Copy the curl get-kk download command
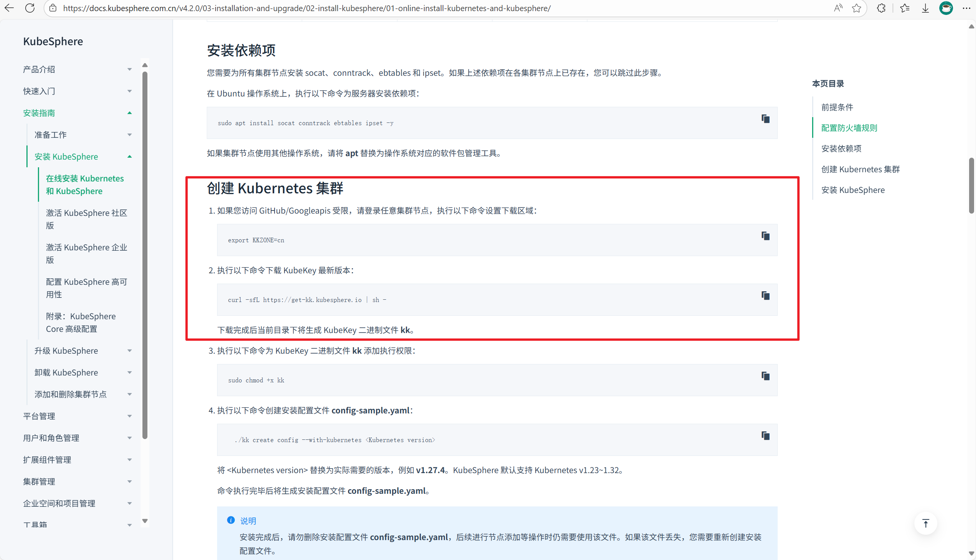Screen dimensions: 976x560 [765, 296]
